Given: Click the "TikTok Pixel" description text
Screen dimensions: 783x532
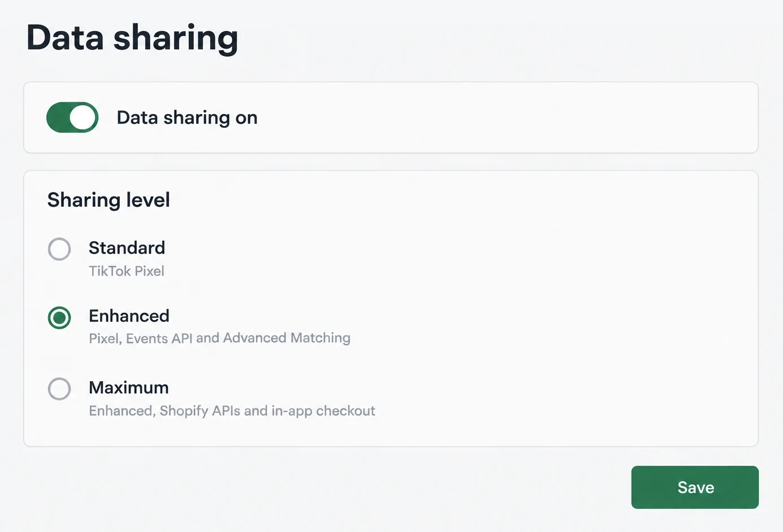Looking at the screenshot, I should 127,271.
